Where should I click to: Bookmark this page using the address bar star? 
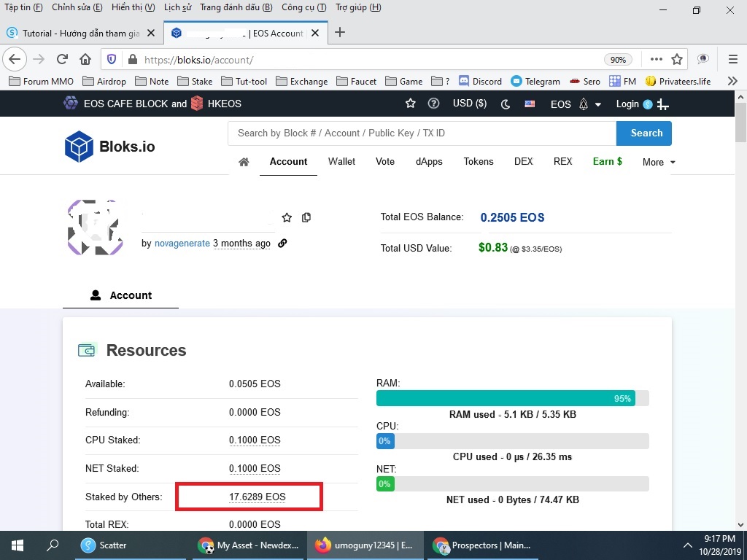677,60
